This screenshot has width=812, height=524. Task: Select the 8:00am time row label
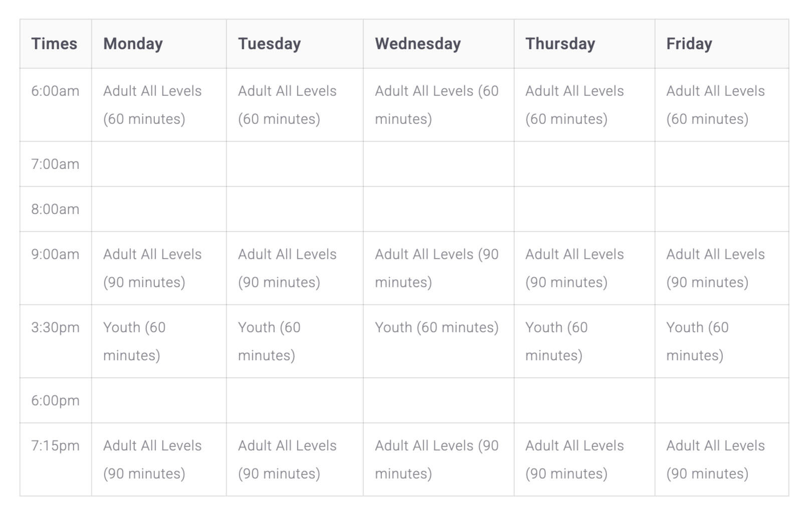[x=55, y=209]
